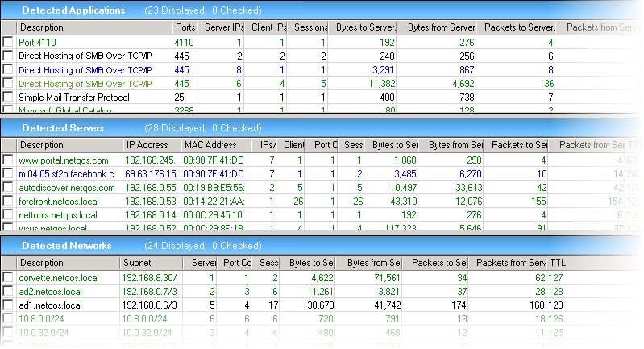Select ad2.netqos.local network name
Viewport: 644px width, 349px height.
[x=50, y=292]
